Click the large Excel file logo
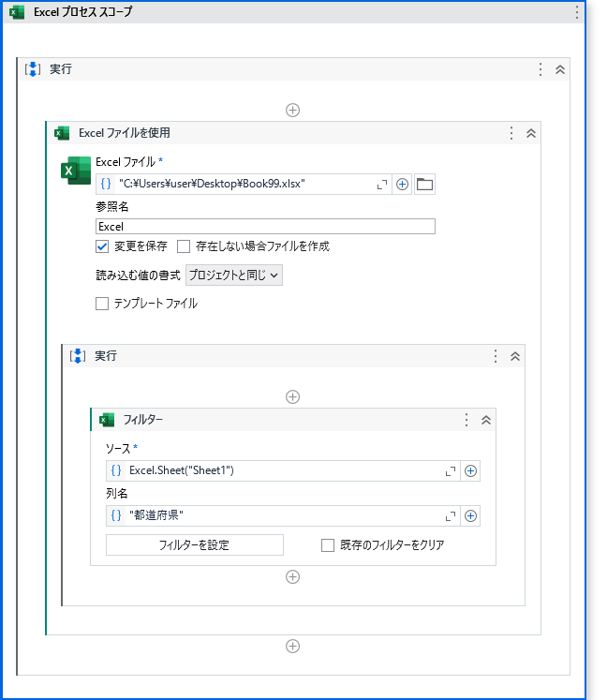This screenshot has height=700, width=607. [76, 171]
